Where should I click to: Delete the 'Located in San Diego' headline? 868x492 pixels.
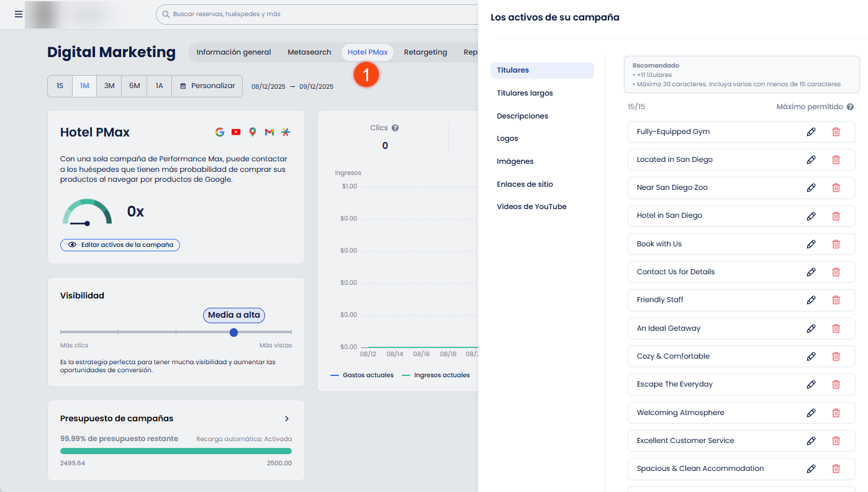tap(836, 159)
